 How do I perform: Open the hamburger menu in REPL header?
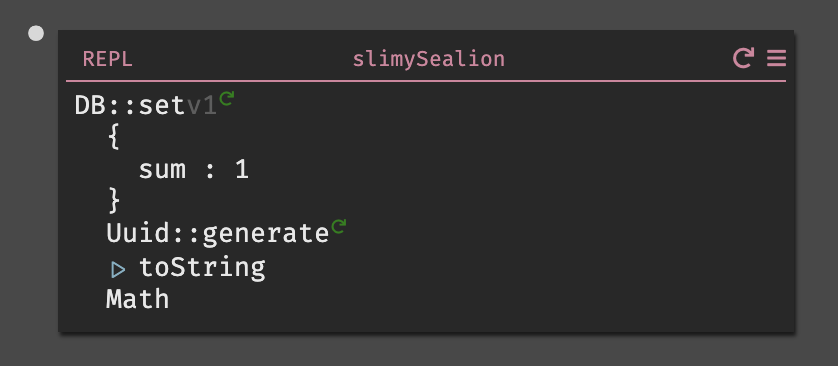777,58
